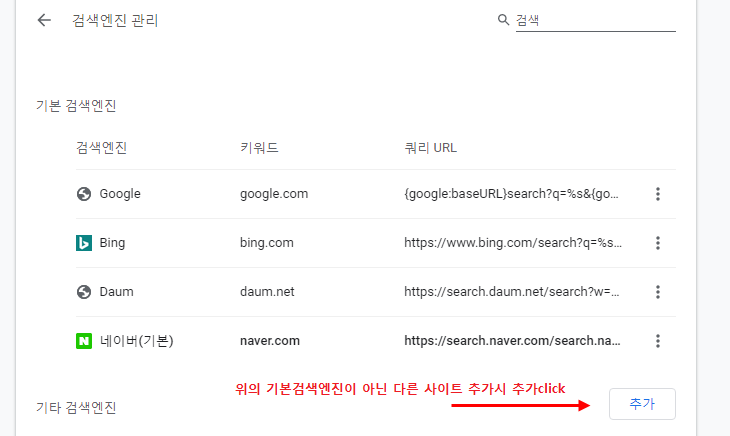This screenshot has height=436, width=730.
Task: Click the 검색엔진 column header
Action: coord(101,148)
